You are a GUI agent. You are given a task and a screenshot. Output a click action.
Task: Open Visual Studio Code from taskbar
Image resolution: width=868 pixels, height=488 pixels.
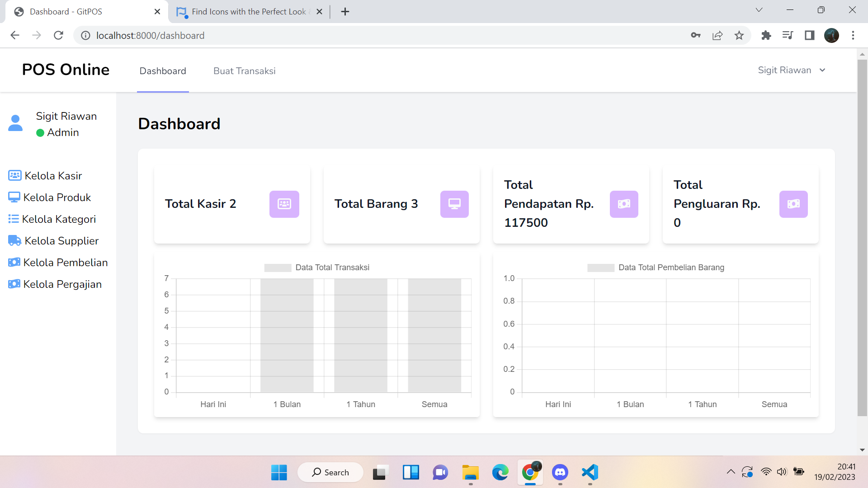click(590, 472)
